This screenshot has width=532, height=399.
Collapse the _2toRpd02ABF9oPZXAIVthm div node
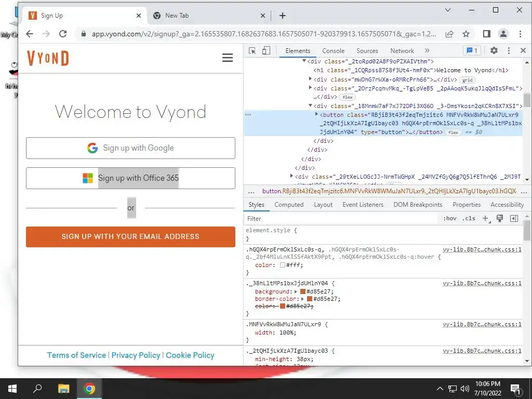(x=304, y=61)
